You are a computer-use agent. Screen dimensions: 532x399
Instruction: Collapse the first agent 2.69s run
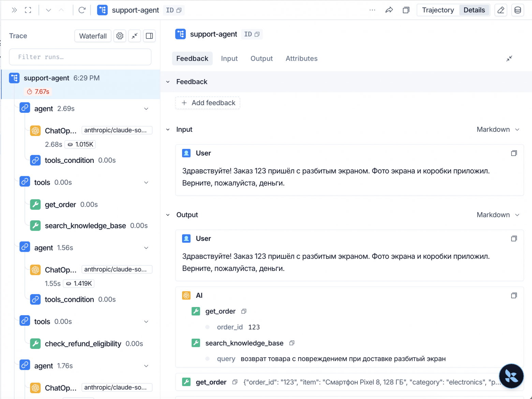tap(146, 109)
